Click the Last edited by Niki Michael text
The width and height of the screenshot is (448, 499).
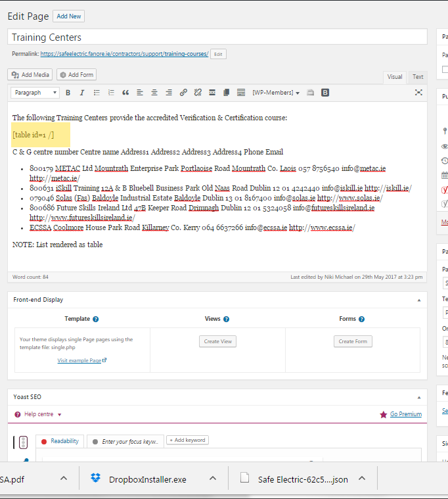pos(357,277)
